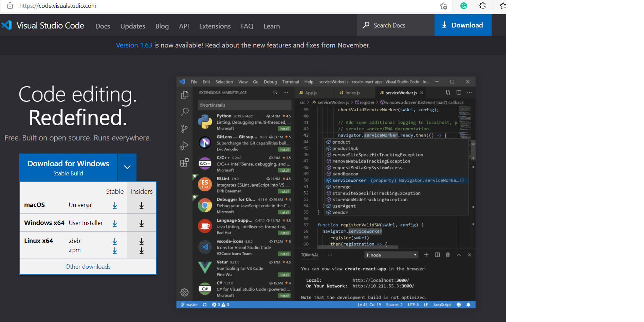The width and height of the screenshot is (644, 322).
Task: Maximize terminal panel with the up chevron
Action: coord(459,255)
